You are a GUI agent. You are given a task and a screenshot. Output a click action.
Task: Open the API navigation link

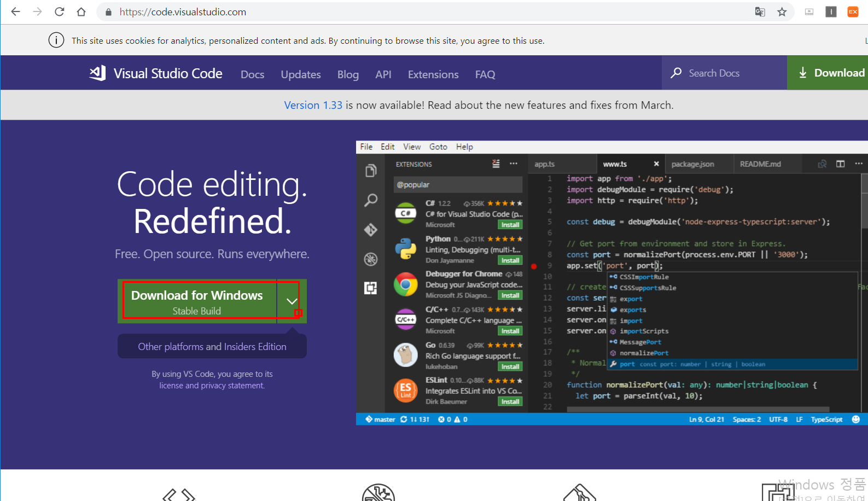click(383, 74)
